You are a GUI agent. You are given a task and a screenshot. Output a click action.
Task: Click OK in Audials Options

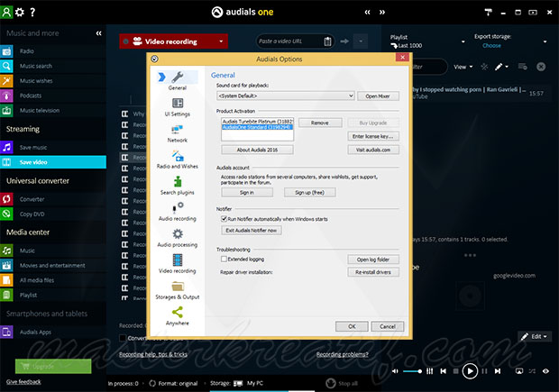(x=352, y=326)
